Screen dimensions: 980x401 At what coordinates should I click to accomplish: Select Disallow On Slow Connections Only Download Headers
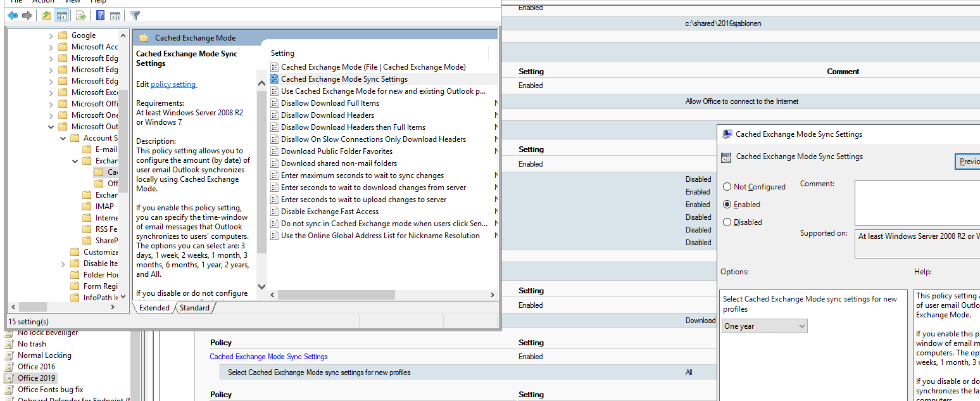click(374, 139)
